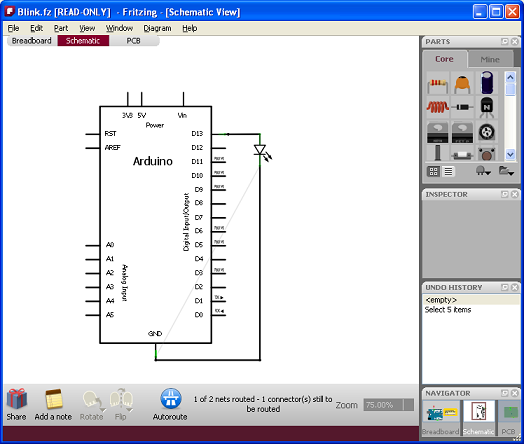The width and height of the screenshot is (524, 444).
Task: Close the Inspector panel
Action: coord(515,194)
